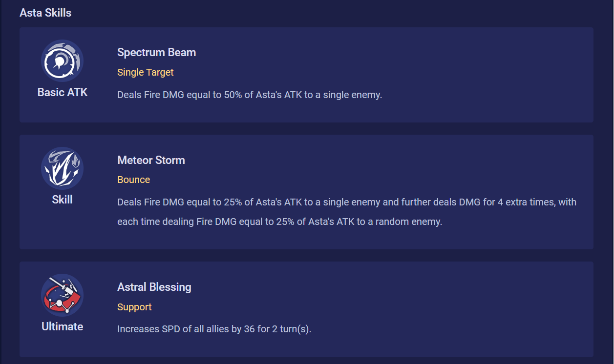Click the Meteor Storm title

(151, 160)
